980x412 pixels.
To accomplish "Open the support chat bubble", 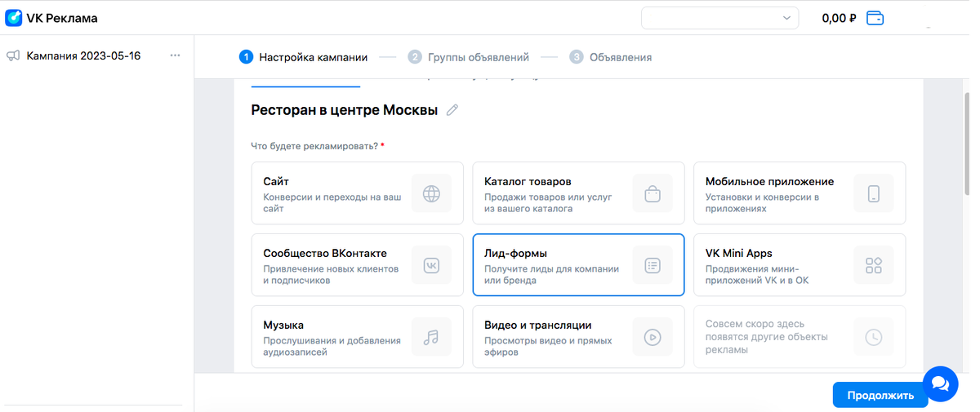I will 939,383.
